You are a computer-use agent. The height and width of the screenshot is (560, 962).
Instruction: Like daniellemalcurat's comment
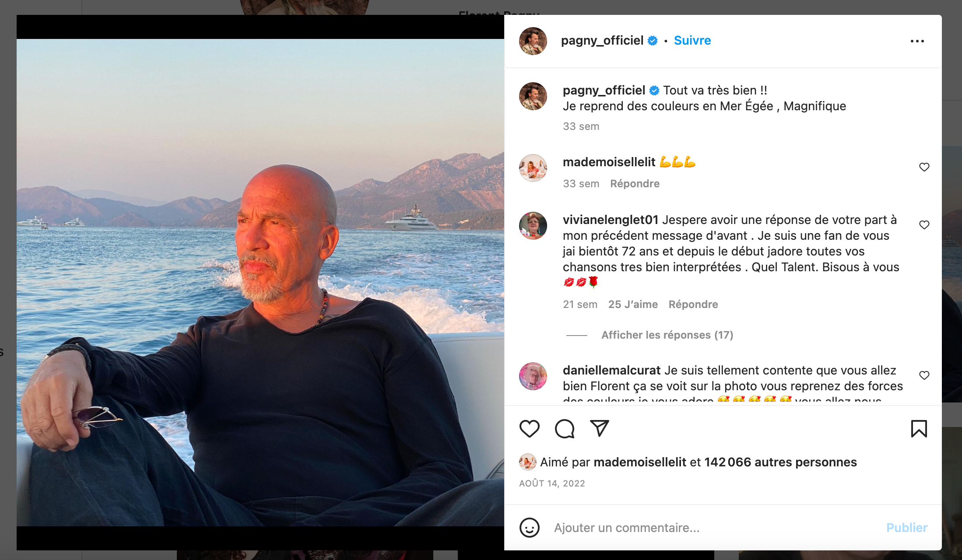(x=924, y=375)
